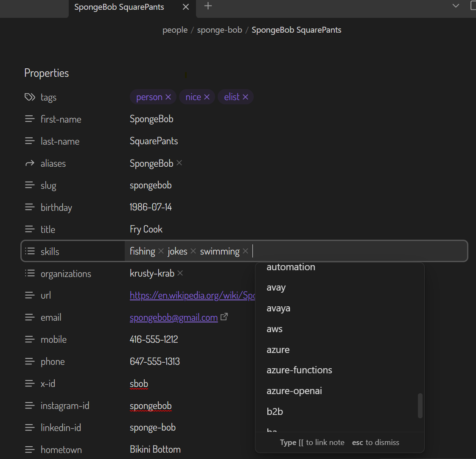Remove the elist tag
Screen dimensions: 476x459
click(245, 97)
